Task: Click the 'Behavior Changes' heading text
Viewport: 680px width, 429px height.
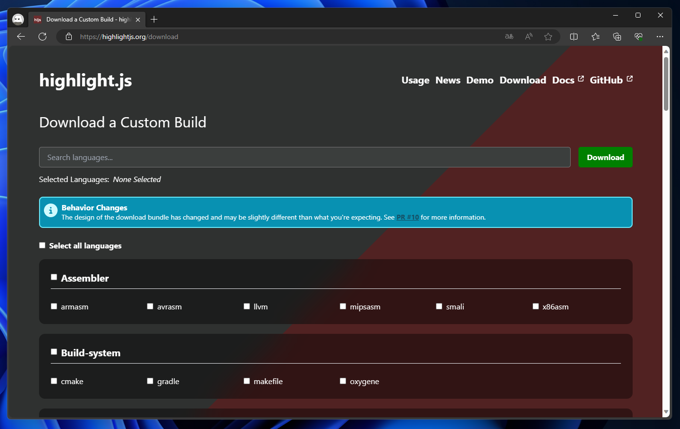Action: pos(94,208)
